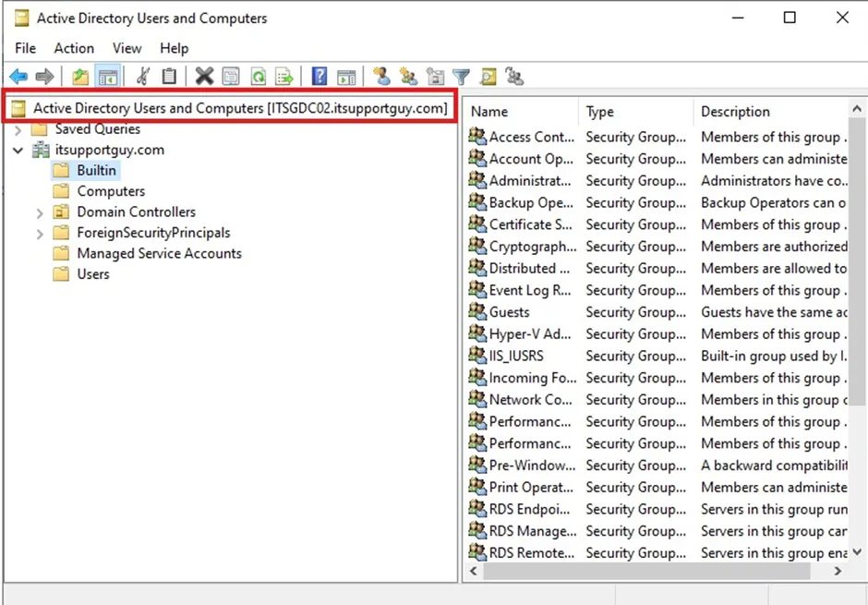868x605 pixels.
Task: Click the Refresh toolbar icon
Action: coord(259,77)
